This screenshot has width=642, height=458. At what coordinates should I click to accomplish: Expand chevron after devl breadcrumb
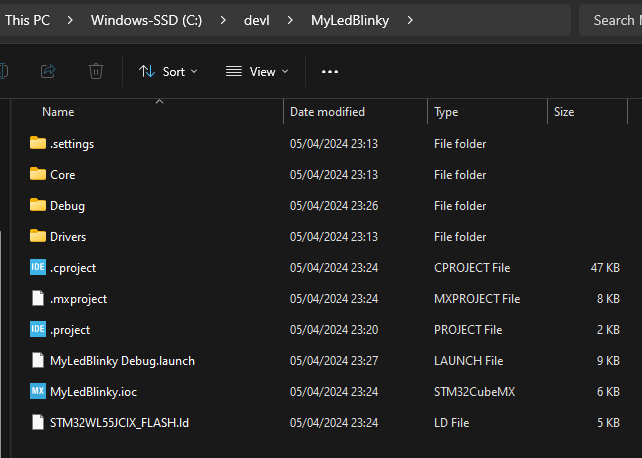290,20
